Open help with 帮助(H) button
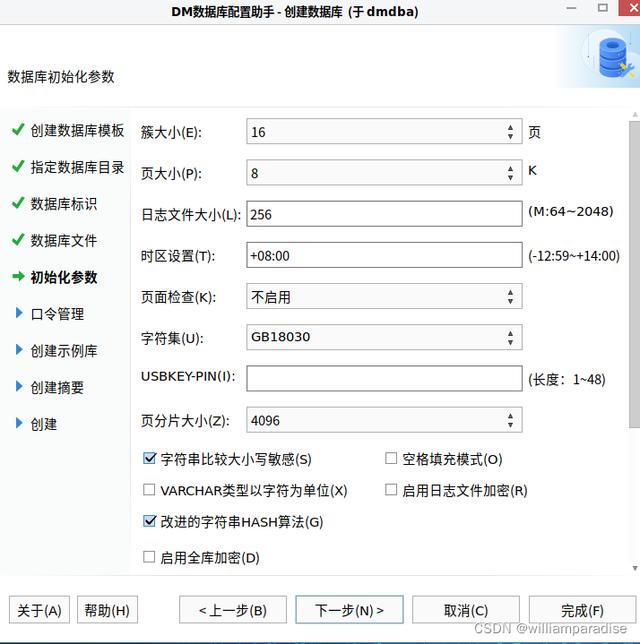The image size is (640, 644). coord(107,610)
